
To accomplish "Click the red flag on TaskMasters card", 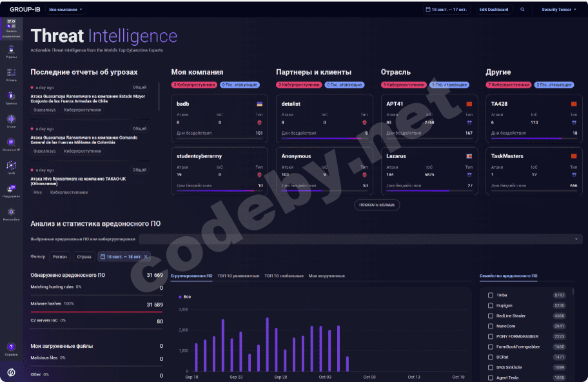I will (574, 156).
